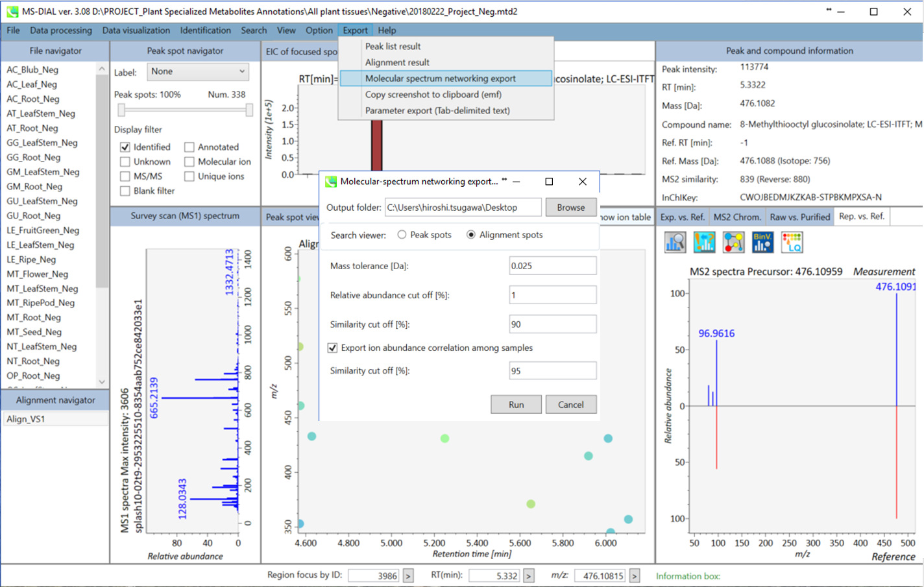The width and height of the screenshot is (924, 587).
Task: Select GG_LeafStem_Neg file
Action: (42, 143)
